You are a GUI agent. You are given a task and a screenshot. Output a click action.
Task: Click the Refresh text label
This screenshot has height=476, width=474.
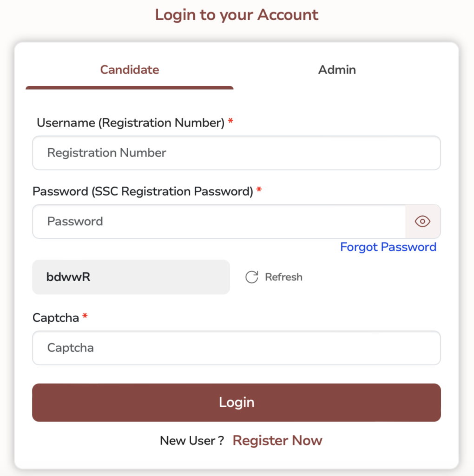[x=283, y=277]
